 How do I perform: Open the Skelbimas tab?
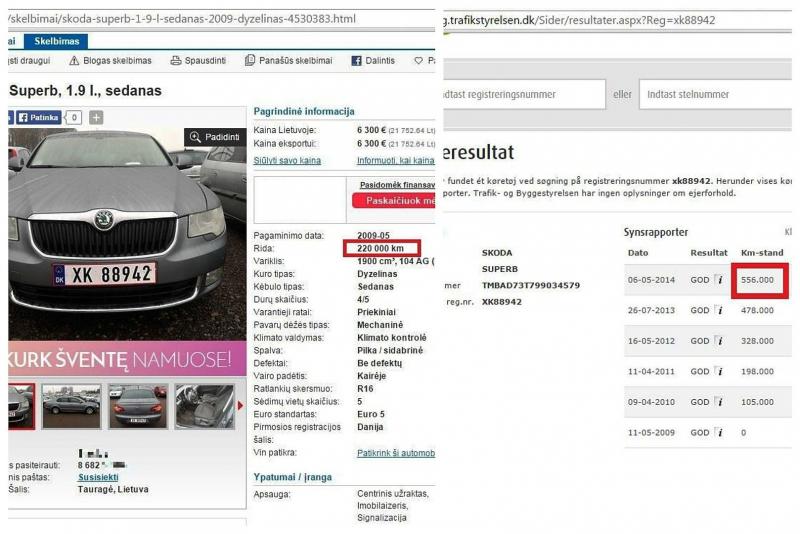point(56,41)
